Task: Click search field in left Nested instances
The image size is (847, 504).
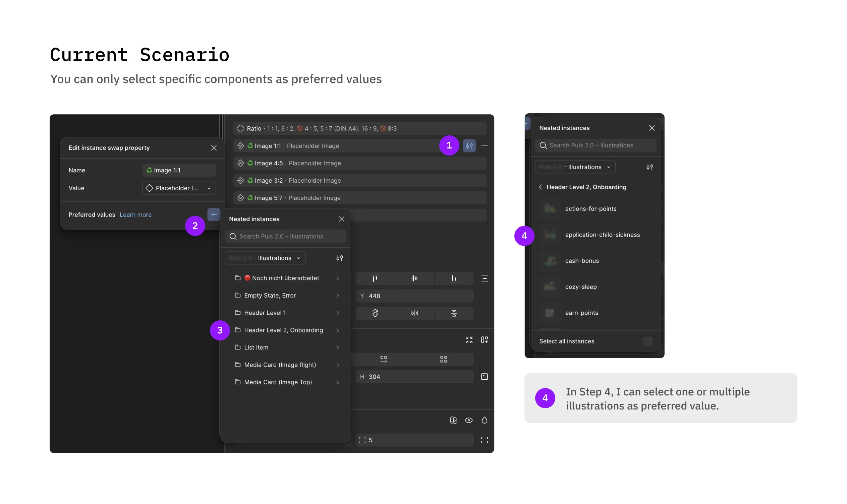Action: 285,236
